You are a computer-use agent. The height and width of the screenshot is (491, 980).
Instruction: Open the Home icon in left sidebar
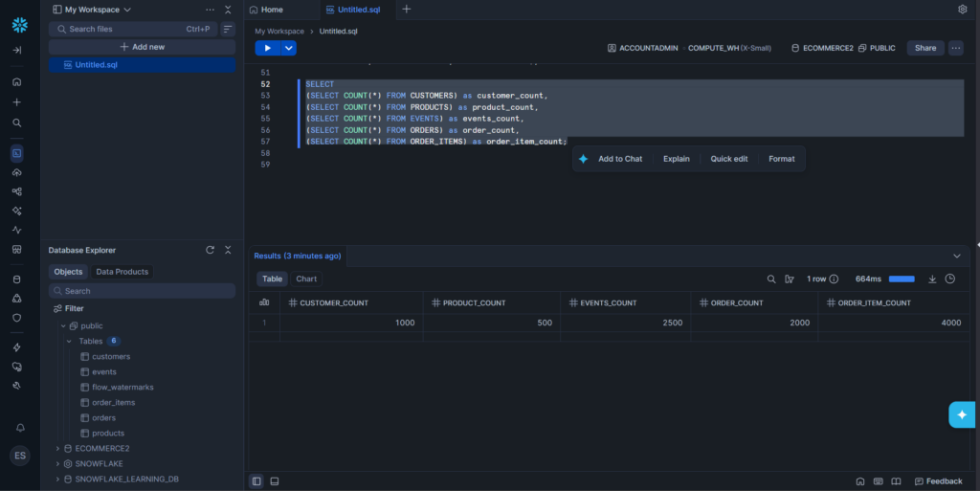17,82
